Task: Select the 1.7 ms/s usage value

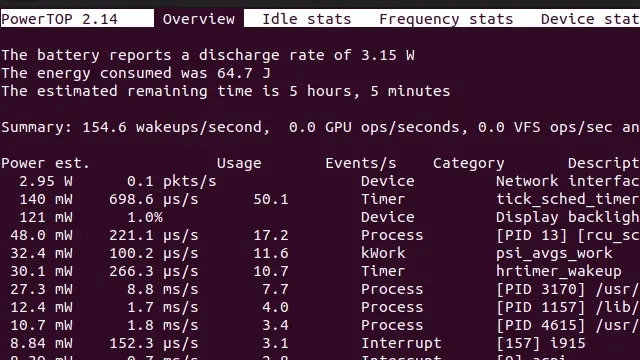Action: pyautogui.click(x=162, y=307)
